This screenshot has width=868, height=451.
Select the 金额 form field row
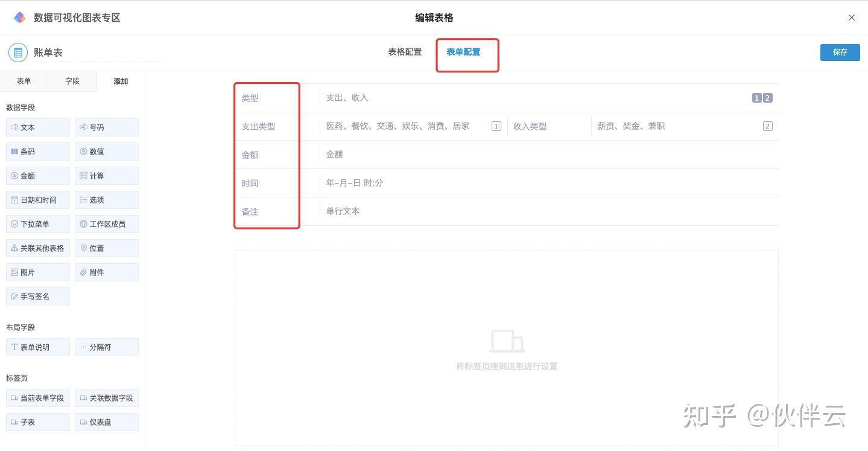507,155
